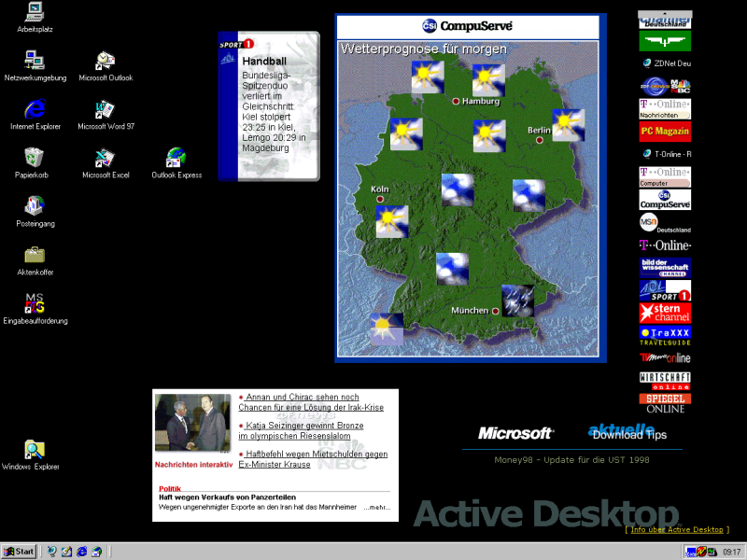This screenshot has width=747, height=560.
Task: Click Annan und Chirac news headline
Action: 311,402
